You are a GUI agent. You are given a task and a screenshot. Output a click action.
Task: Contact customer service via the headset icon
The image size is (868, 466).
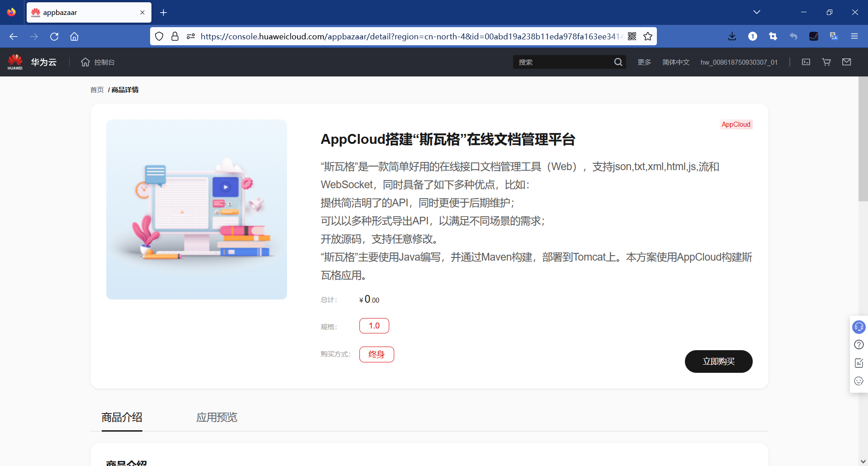click(859, 327)
